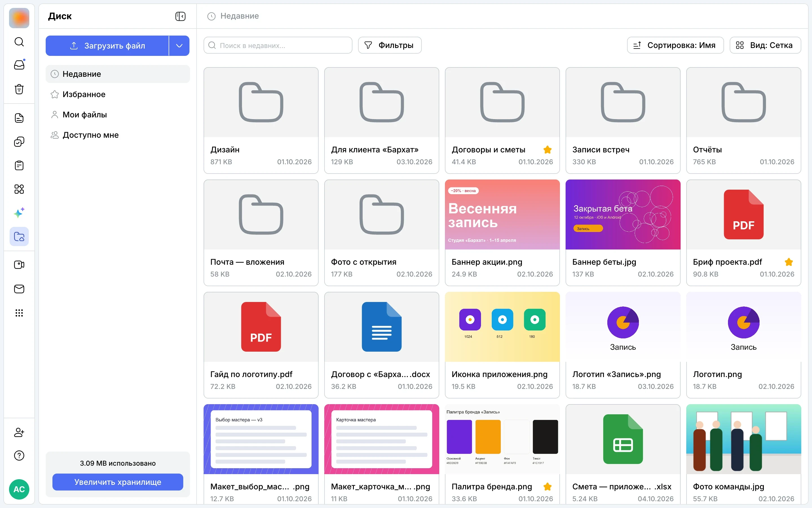Select «Доступно мне» in the sidebar

(x=118, y=135)
